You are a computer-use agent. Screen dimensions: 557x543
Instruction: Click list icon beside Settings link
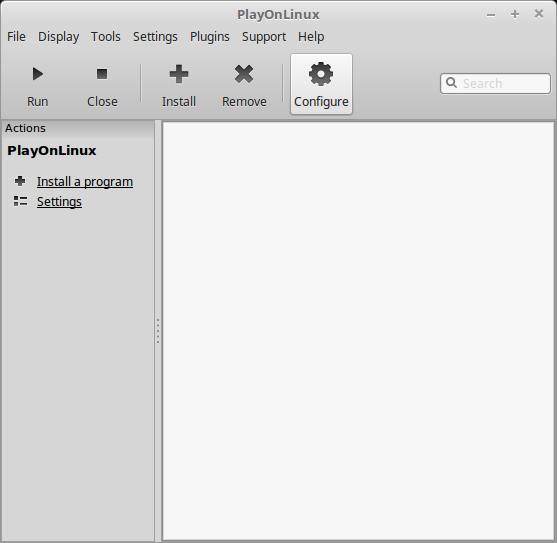20,201
